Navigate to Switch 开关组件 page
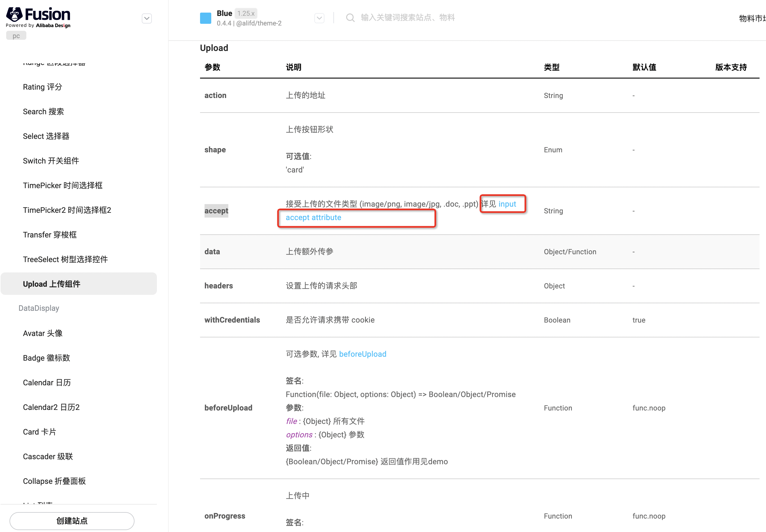This screenshot has height=532, width=766. 51,161
